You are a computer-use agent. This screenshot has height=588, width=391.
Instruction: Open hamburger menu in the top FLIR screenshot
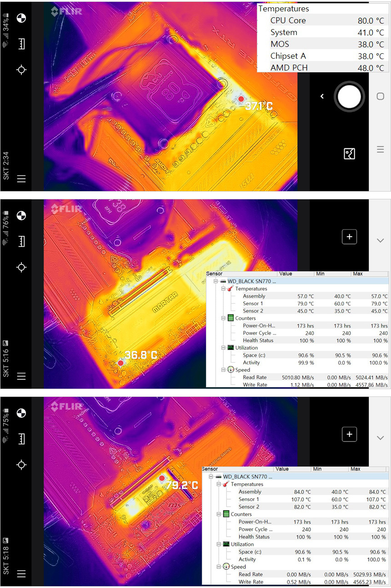pos(21,179)
